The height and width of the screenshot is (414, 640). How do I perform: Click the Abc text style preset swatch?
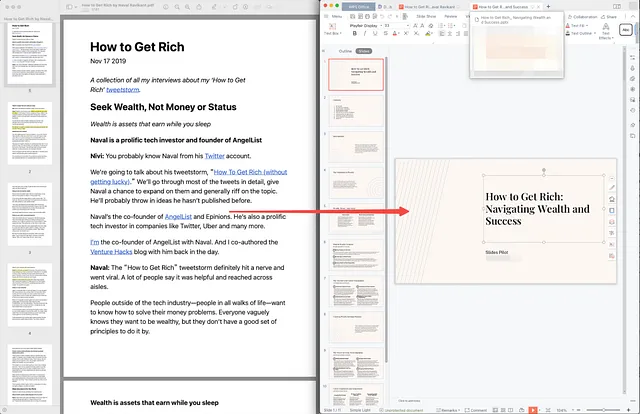626,30
